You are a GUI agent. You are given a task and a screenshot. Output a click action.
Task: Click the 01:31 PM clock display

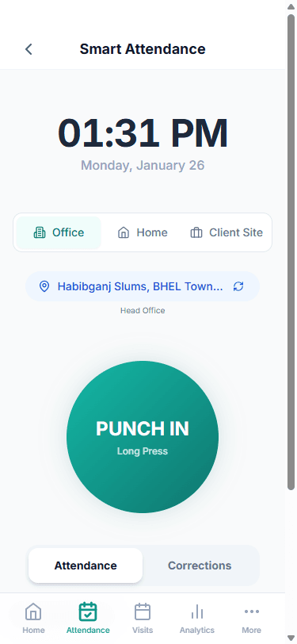point(143,133)
